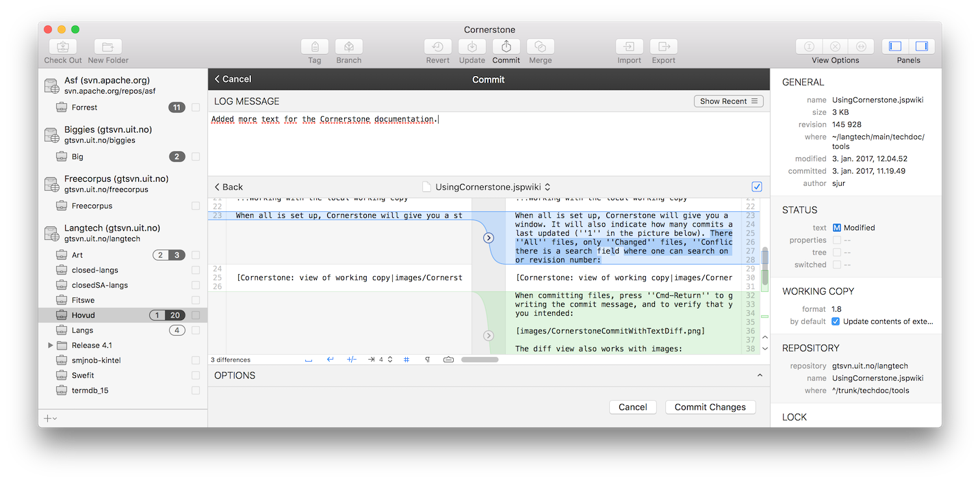
Task: Click the +/- icon in the diff toolbar
Action: coord(352,360)
